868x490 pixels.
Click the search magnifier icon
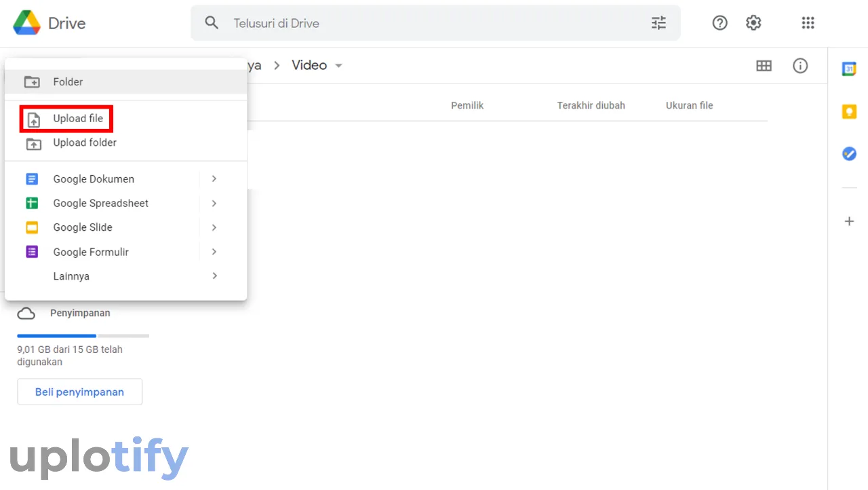pos(212,23)
